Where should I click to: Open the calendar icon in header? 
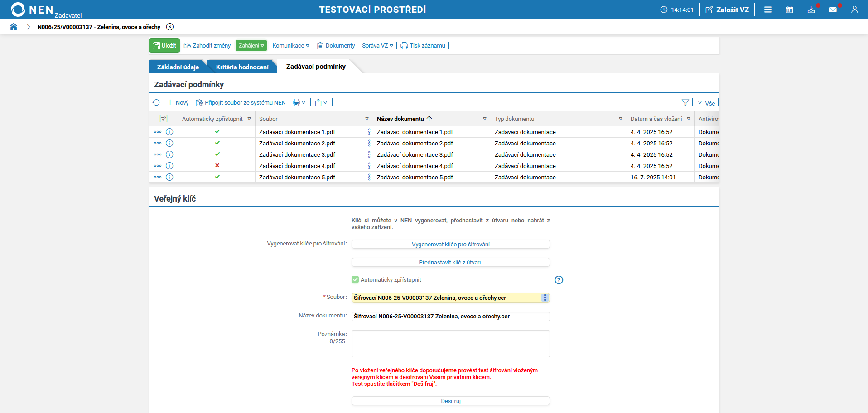pos(790,10)
